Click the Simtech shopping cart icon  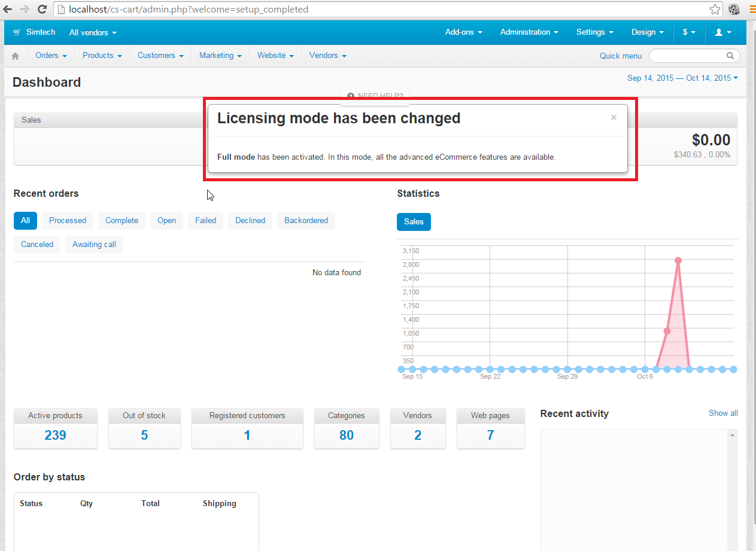[x=16, y=32]
